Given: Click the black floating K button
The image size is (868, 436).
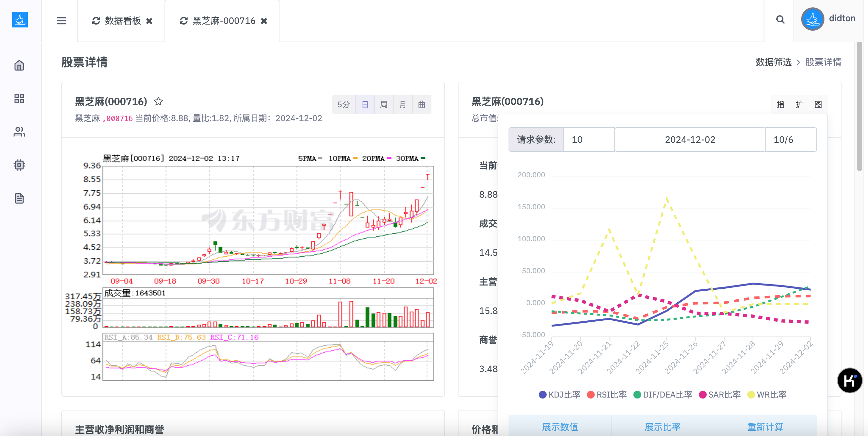Looking at the screenshot, I should pos(850,380).
